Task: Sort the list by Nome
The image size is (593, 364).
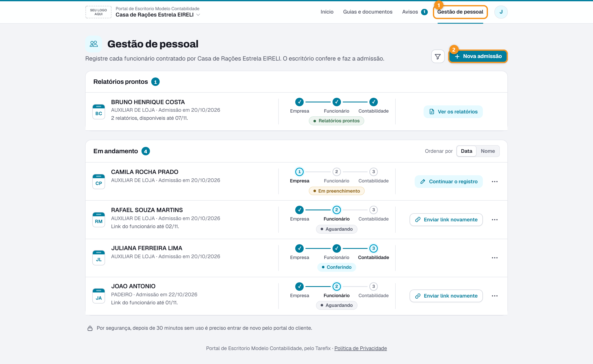Action: click(x=488, y=151)
